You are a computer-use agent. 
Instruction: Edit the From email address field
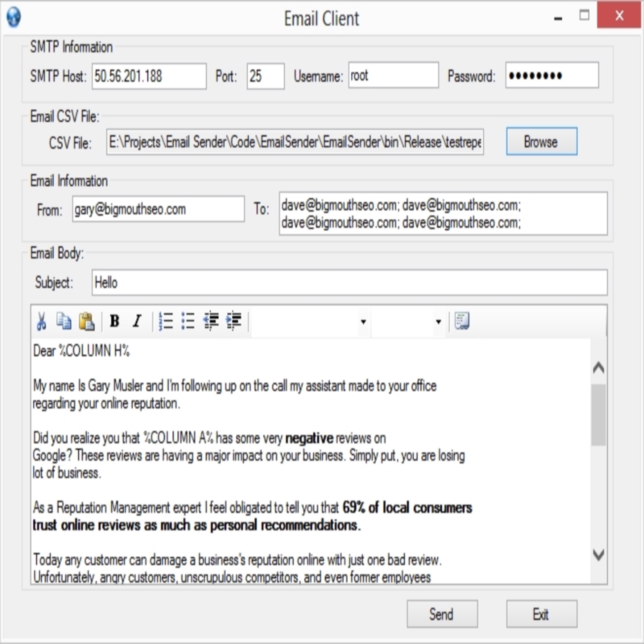159,209
